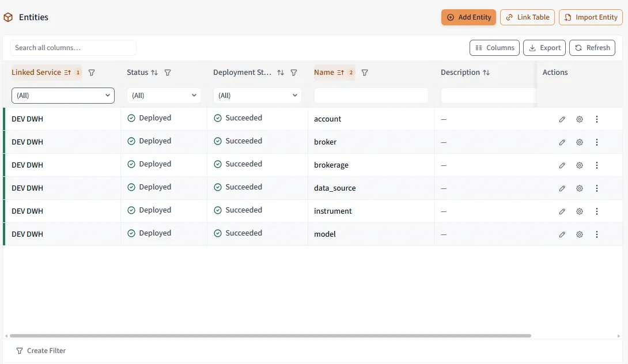This screenshot has width=628, height=364.
Task: Click Succeeded status in the brokerage row
Action: coord(238,164)
